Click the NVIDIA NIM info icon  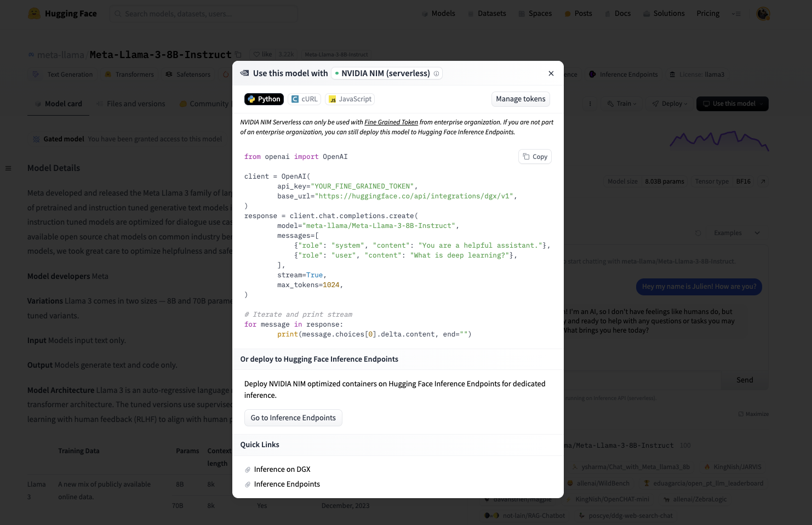click(x=437, y=73)
